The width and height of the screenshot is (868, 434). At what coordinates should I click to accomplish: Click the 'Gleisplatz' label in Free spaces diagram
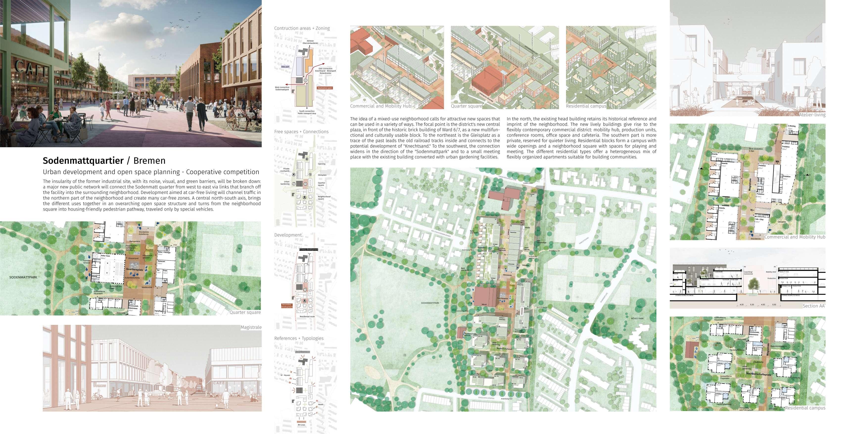pyautogui.click(x=323, y=175)
